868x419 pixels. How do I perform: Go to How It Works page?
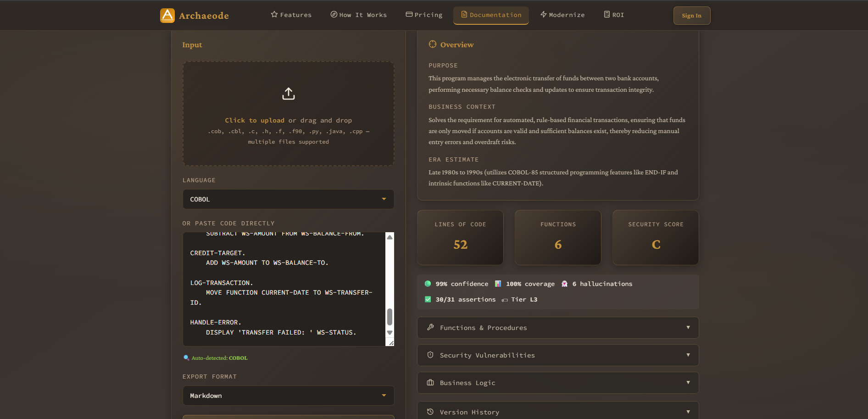(359, 15)
